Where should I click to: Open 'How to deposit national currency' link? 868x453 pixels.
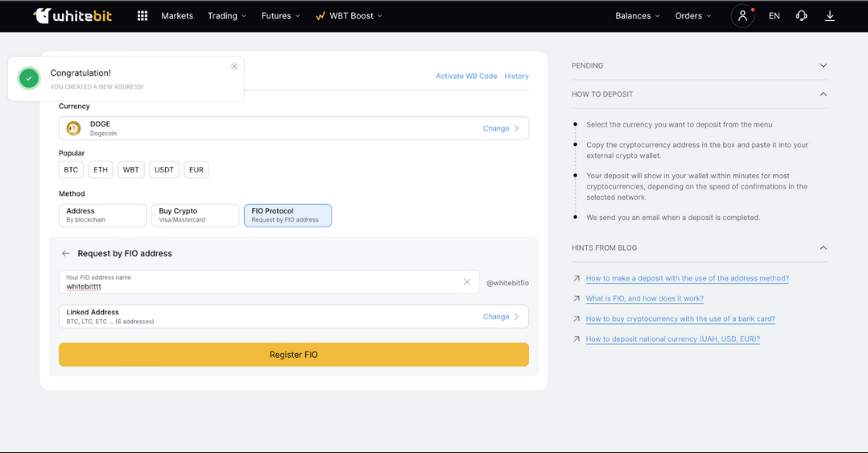(x=673, y=339)
